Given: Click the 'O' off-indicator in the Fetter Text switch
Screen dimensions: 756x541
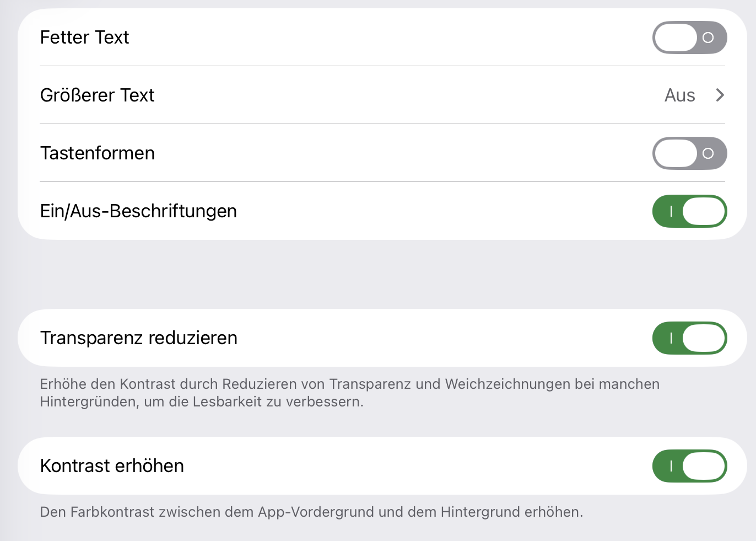Looking at the screenshot, I should click(x=708, y=38).
